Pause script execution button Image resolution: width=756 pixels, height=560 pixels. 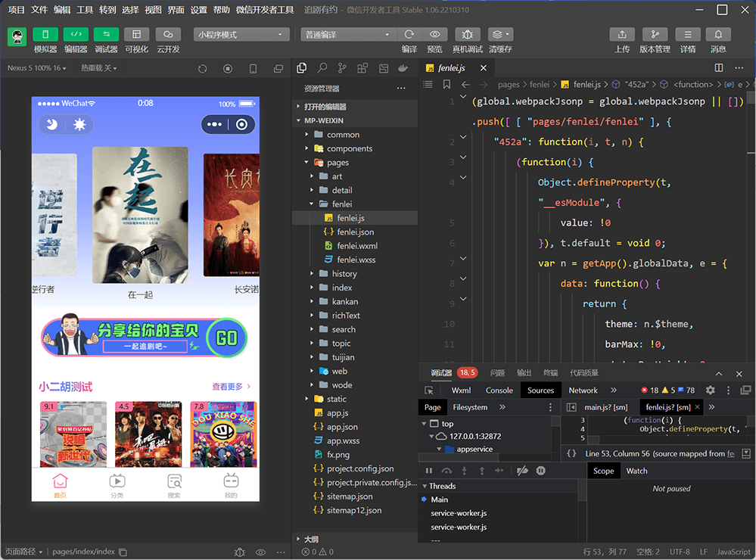point(428,471)
